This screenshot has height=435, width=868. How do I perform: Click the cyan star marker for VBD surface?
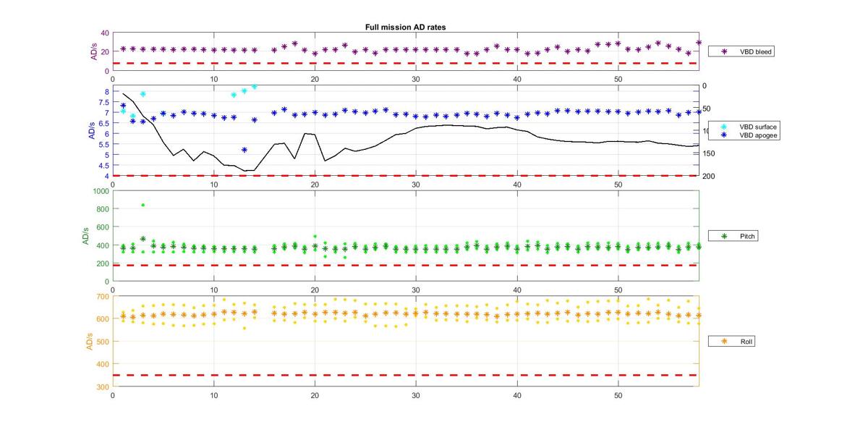click(724, 127)
